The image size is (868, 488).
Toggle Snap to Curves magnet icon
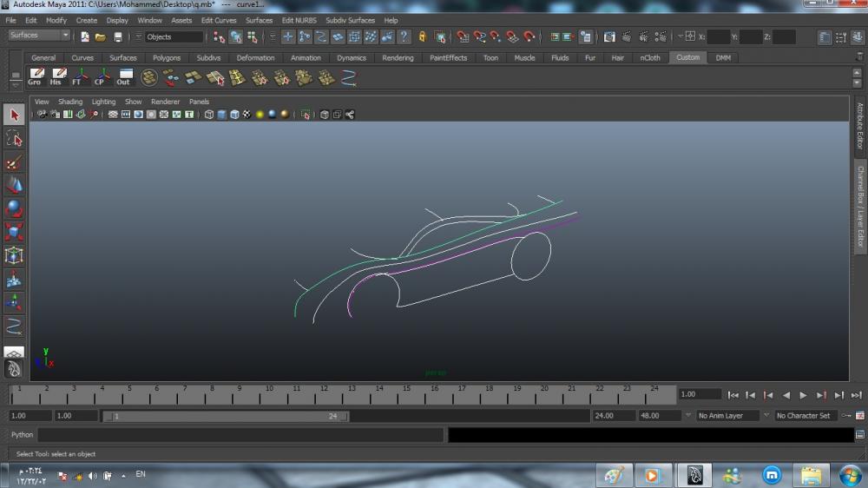click(479, 36)
